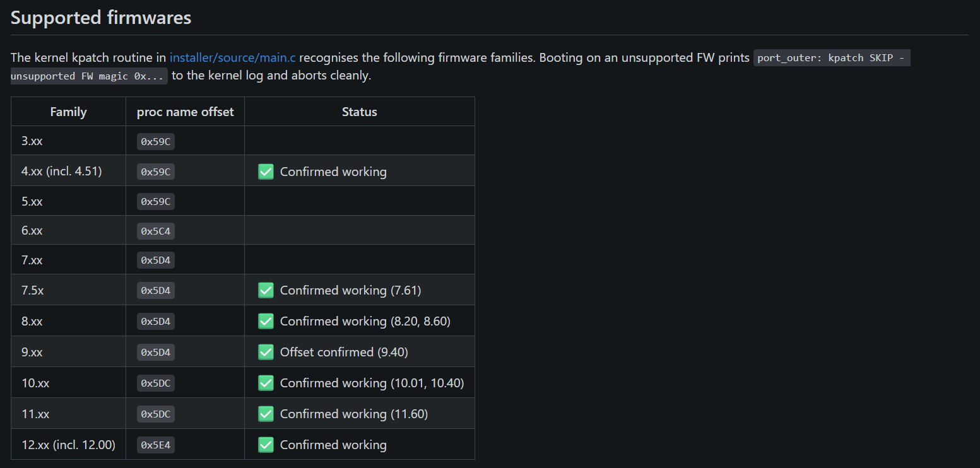Click the Status column header
980x468 pixels.
[x=360, y=112]
